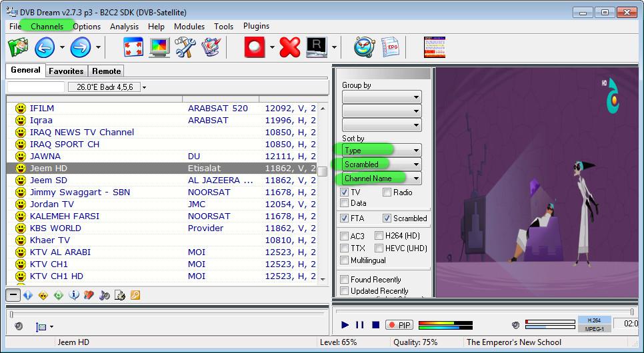Toggle the Data checkbox

click(344, 202)
